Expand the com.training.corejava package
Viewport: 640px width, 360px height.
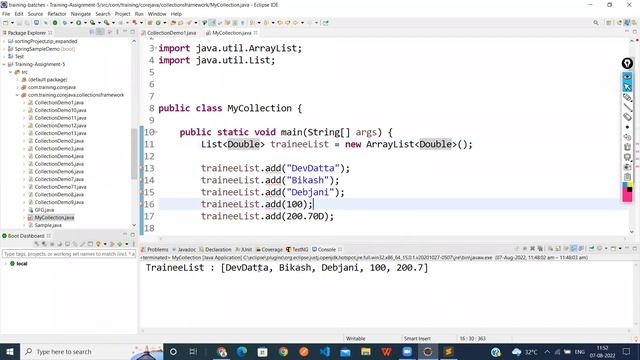[18, 87]
